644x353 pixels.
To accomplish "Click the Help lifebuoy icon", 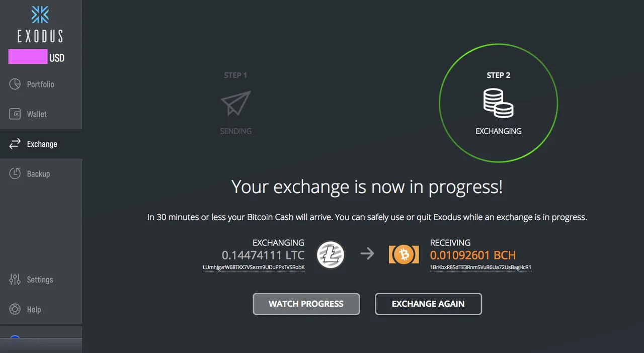I will click(15, 309).
